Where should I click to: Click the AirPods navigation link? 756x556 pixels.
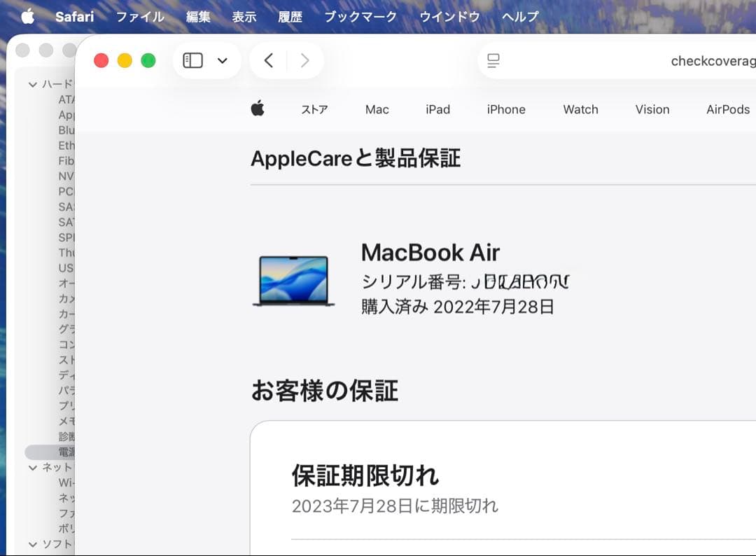[727, 109]
